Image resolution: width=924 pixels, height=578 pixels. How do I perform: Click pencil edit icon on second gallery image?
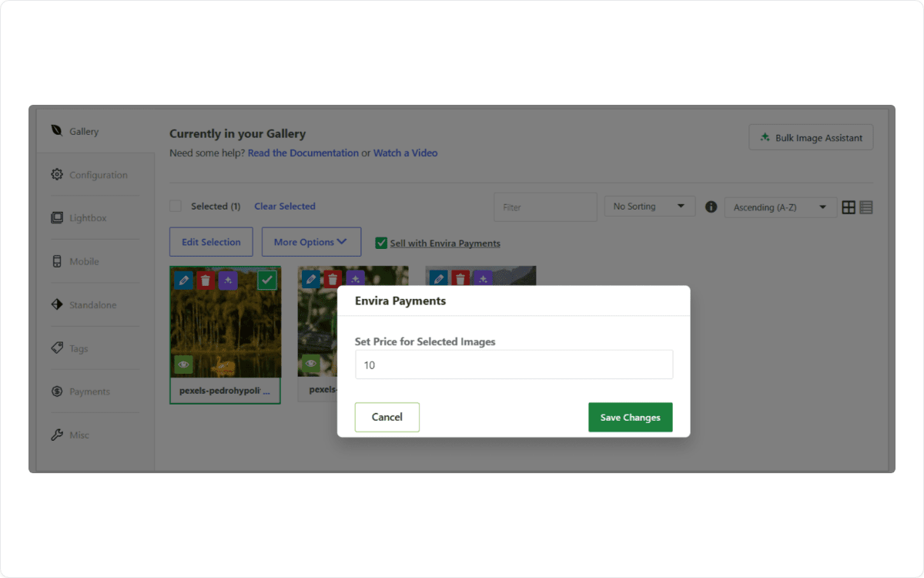pos(311,280)
